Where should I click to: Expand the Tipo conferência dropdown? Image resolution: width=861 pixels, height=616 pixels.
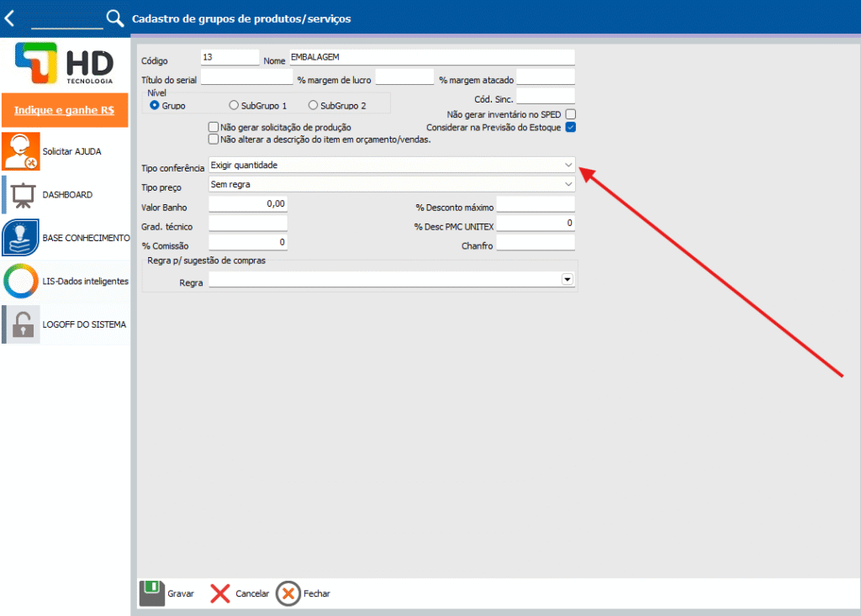pos(568,165)
